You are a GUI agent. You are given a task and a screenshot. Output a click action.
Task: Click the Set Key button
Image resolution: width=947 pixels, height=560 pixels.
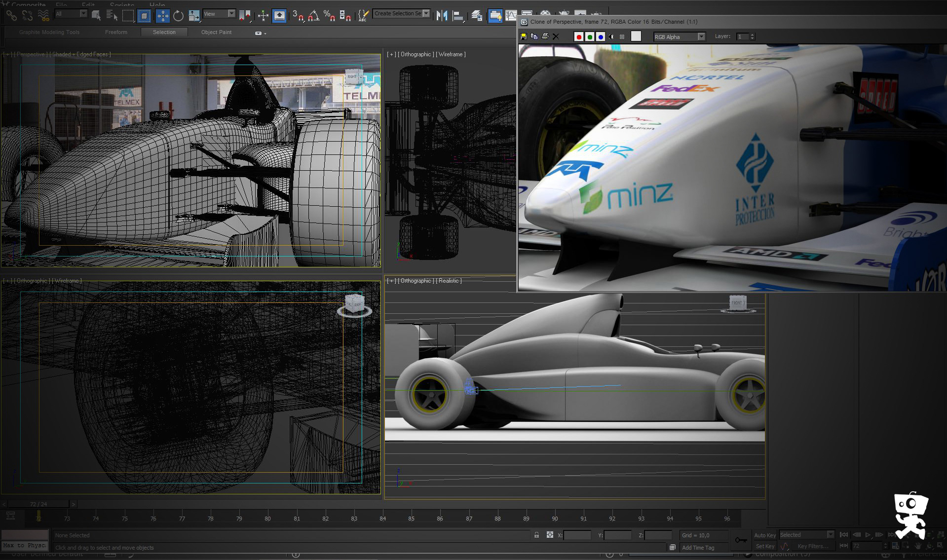coord(765,546)
